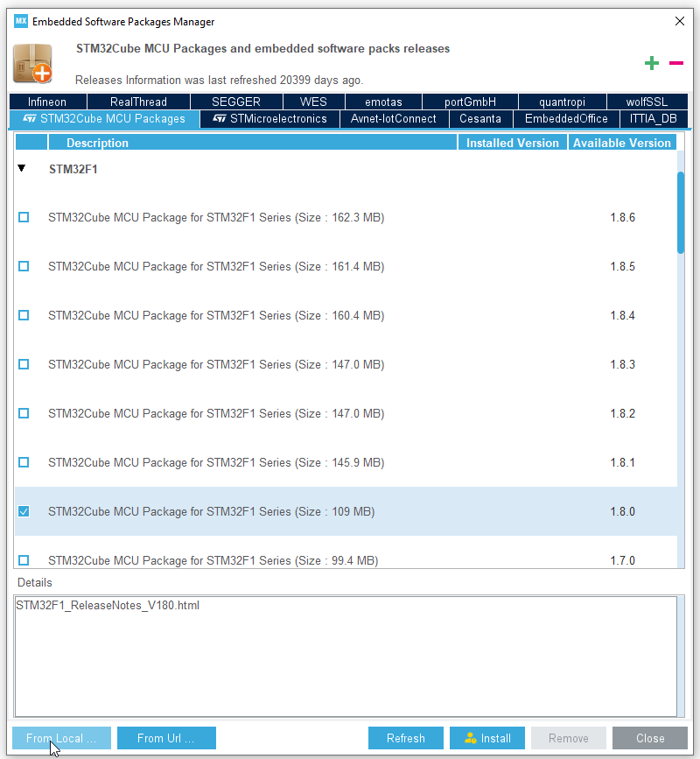Close the Embedded Software Packages Manager window
The width and height of the screenshot is (700, 759).
click(680, 21)
